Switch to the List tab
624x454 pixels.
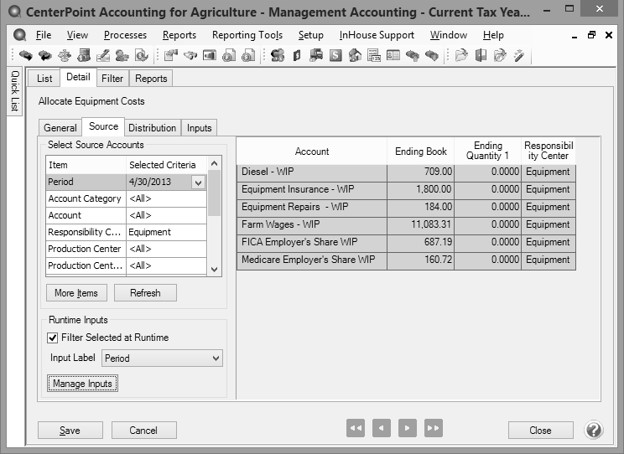[44, 78]
